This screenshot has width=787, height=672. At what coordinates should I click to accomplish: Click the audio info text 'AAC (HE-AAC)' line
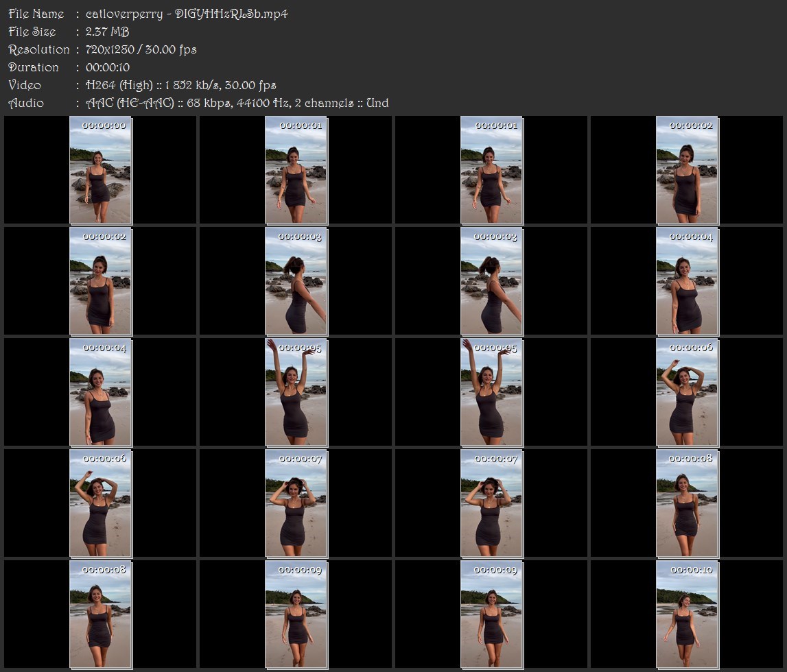point(237,104)
